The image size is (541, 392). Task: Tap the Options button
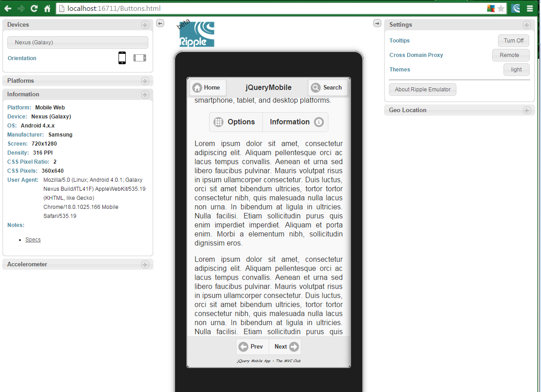click(x=236, y=122)
